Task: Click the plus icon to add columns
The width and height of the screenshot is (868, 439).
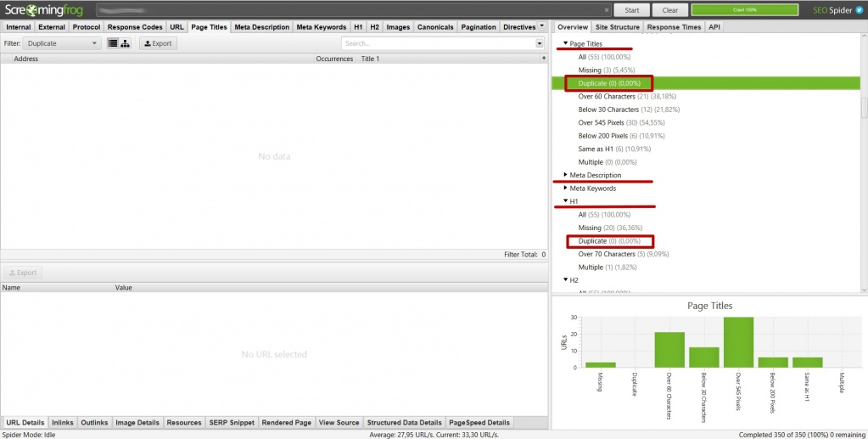Action: click(543, 59)
